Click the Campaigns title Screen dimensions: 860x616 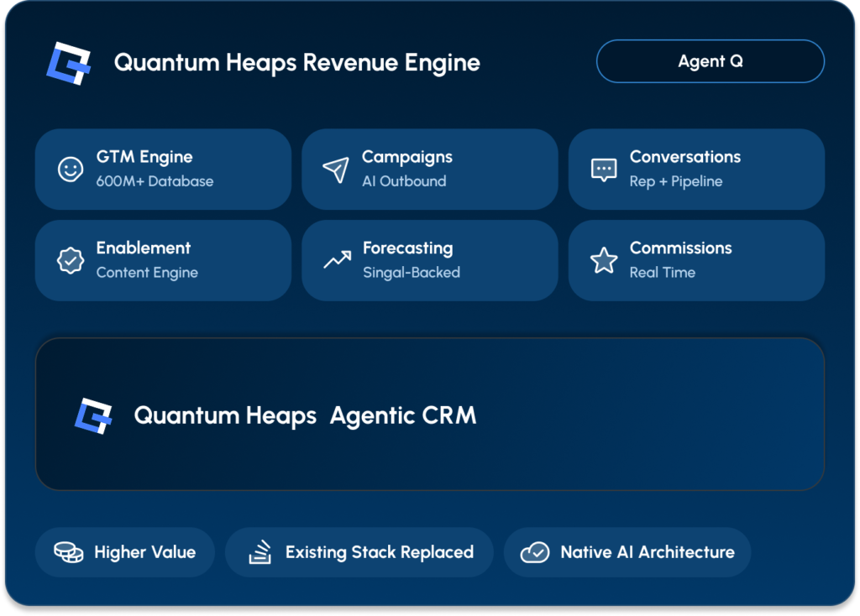(407, 157)
